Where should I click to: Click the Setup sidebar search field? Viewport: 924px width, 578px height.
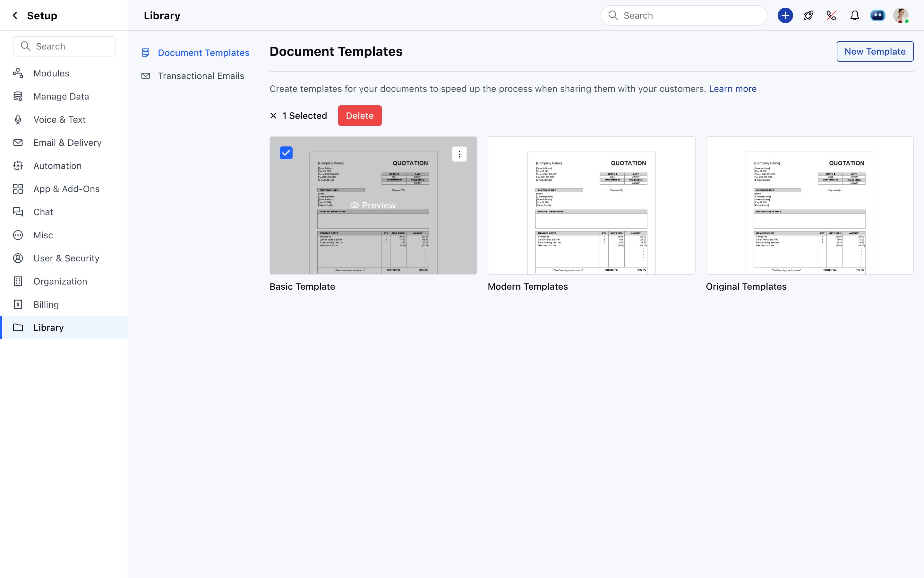64,46
